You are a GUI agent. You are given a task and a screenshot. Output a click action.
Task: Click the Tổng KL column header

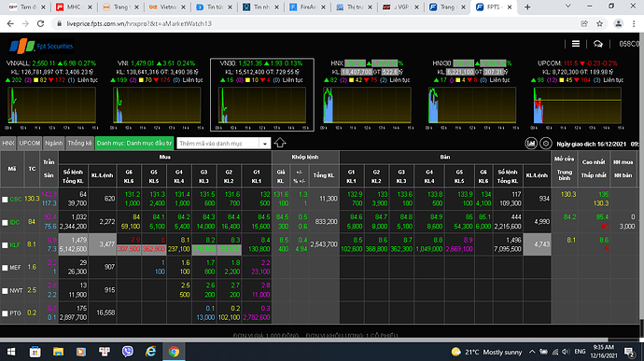click(x=324, y=175)
